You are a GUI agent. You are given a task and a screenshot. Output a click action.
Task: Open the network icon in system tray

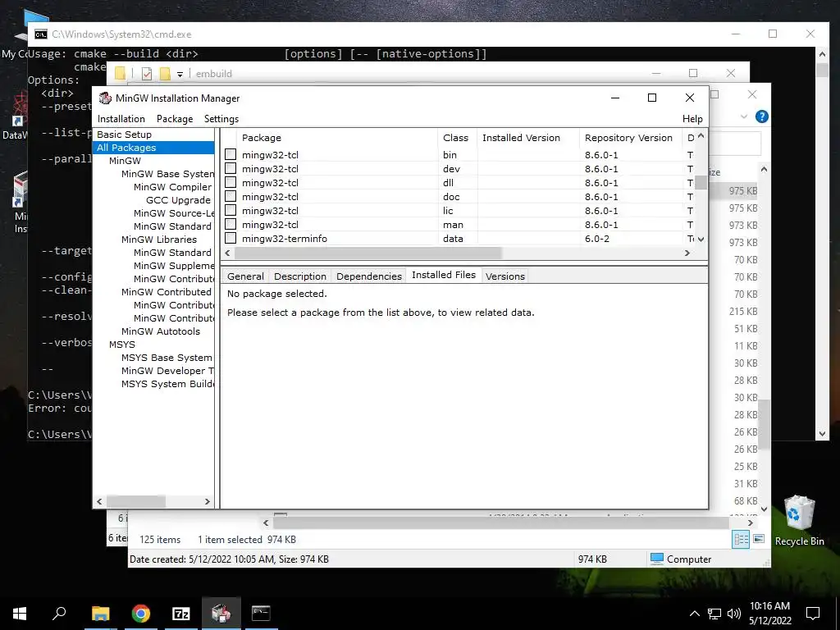pyautogui.click(x=714, y=614)
